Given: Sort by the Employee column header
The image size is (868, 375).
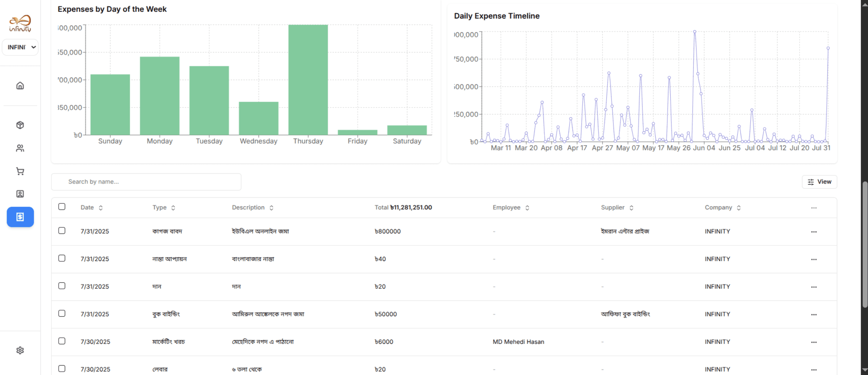Looking at the screenshot, I should click(511, 208).
